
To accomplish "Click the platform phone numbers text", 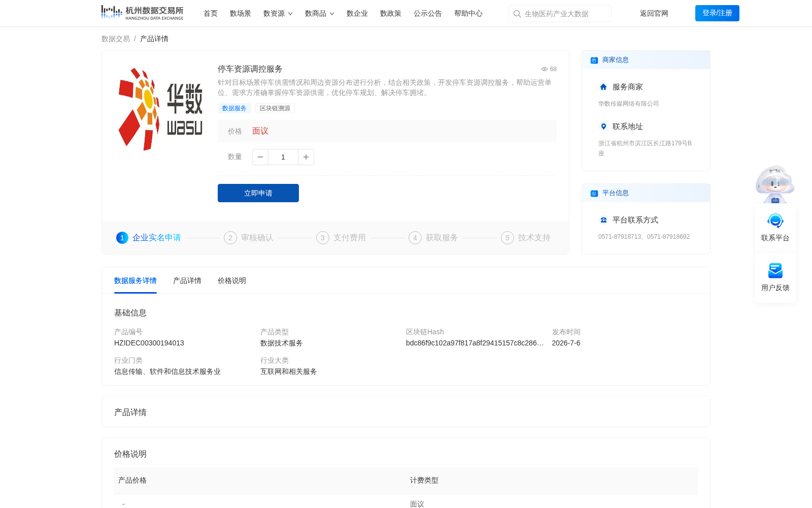I will pyautogui.click(x=644, y=237).
